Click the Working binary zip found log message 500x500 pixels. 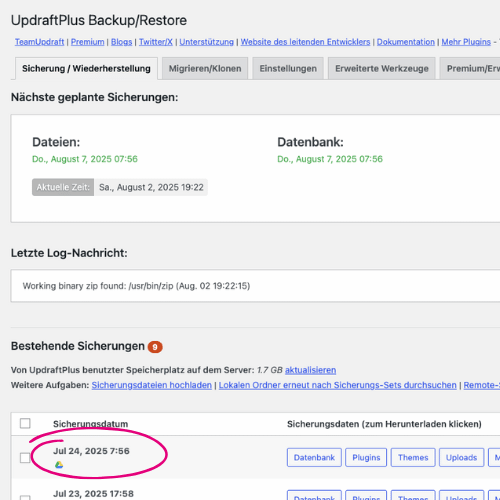click(136, 286)
